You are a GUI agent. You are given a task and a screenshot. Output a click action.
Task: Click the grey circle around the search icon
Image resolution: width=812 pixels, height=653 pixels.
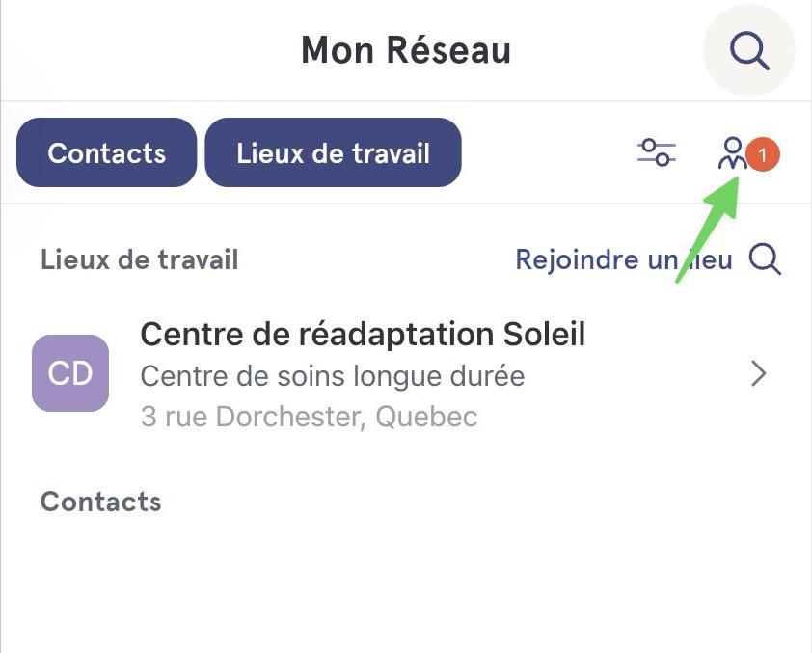(x=749, y=50)
